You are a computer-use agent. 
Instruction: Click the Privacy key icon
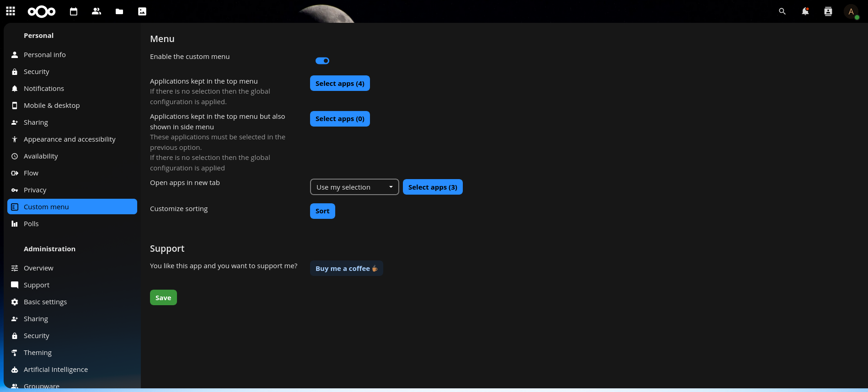pyautogui.click(x=15, y=190)
